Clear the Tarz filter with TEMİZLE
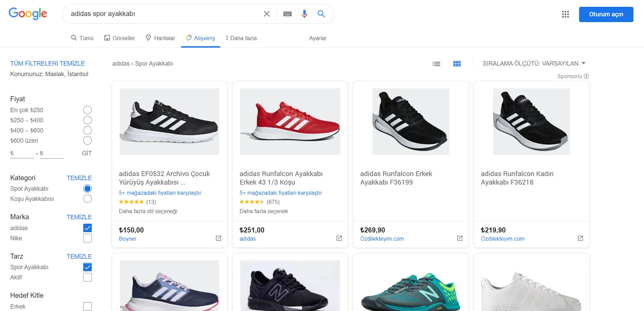This screenshot has width=644, height=311. pyautogui.click(x=79, y=257)
